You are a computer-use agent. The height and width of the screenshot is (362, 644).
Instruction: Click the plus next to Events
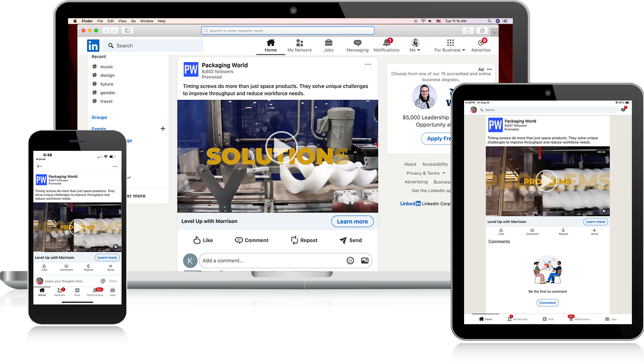163,129
